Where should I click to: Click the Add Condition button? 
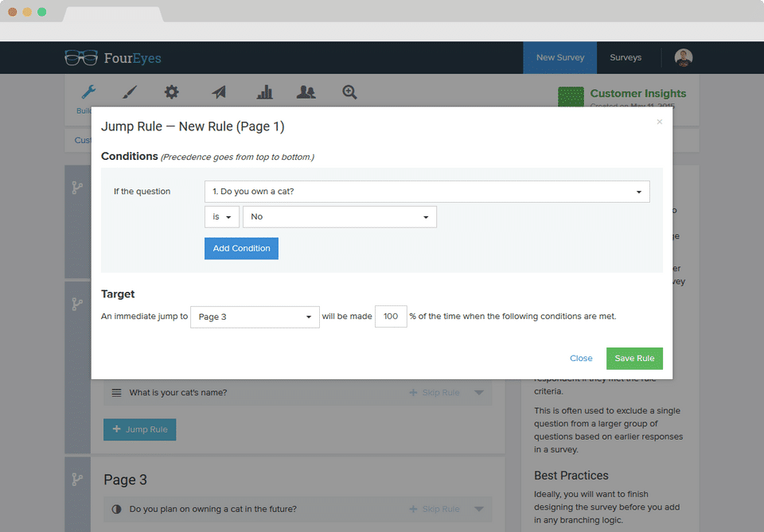coord(241,248)
